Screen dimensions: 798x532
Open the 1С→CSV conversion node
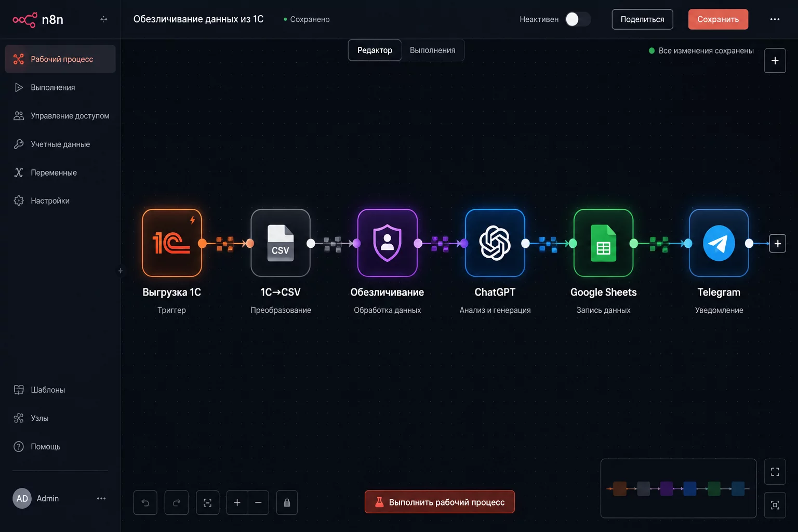[x=281, y=243]
